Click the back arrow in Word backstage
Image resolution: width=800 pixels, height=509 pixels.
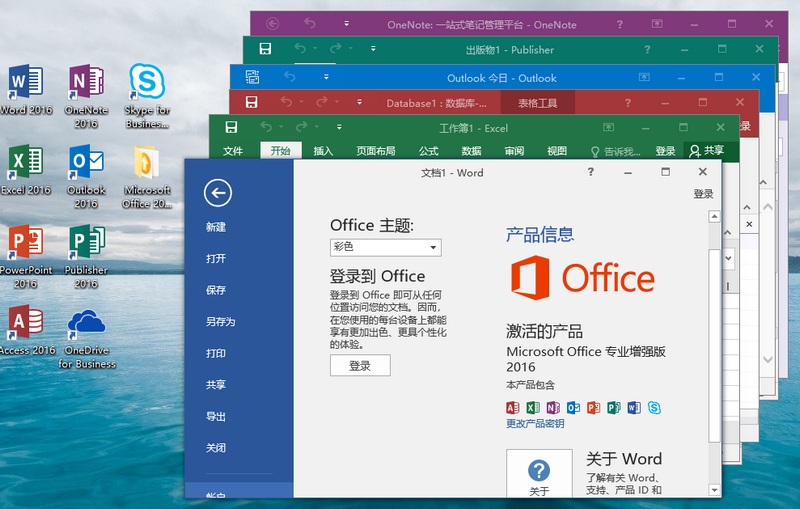pyautogui.click(x=217, y=193)
